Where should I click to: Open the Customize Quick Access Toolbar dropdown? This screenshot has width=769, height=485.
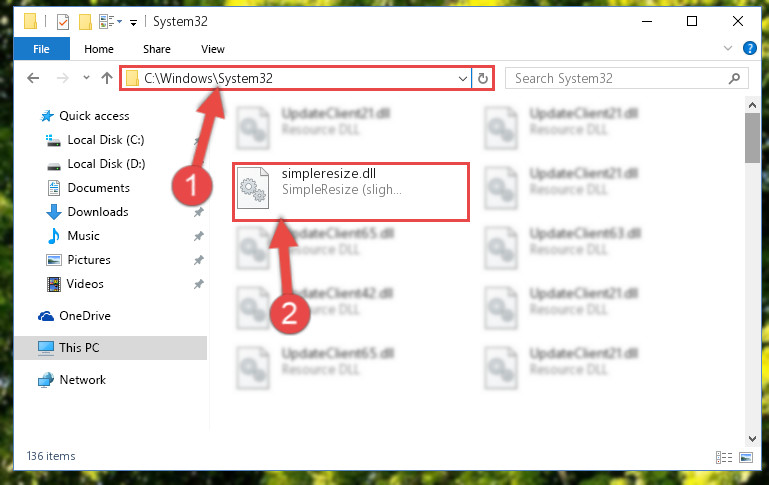(133, 23)
